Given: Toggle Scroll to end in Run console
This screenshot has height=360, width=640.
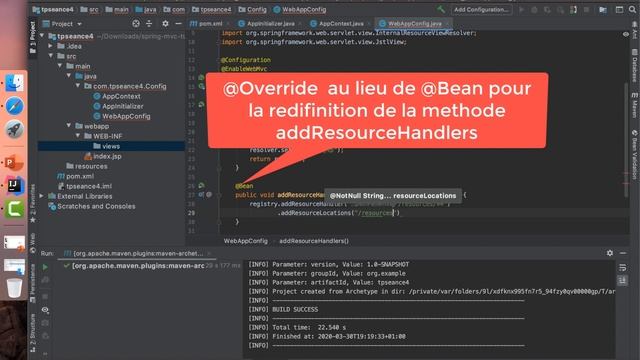Looking at the screenshot, I should (x=622, y=280).
